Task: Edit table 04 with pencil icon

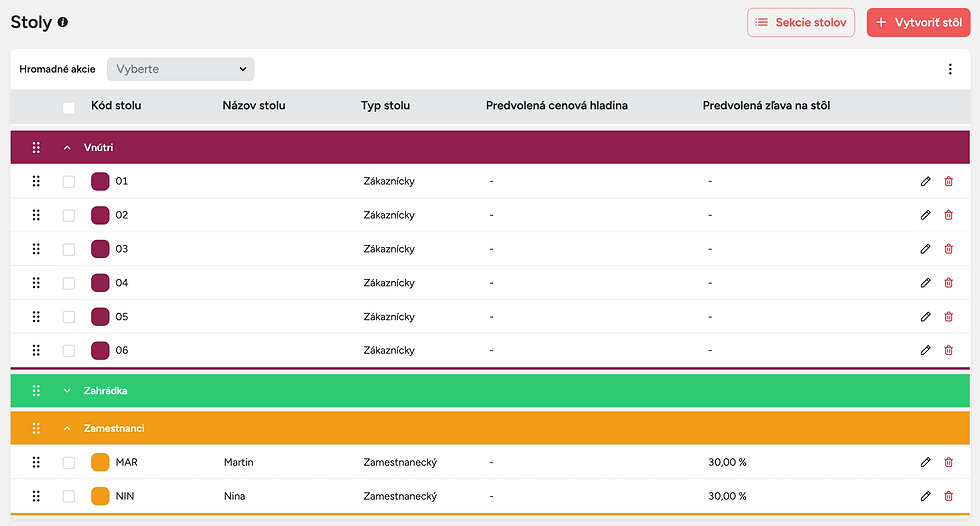Action: click(926, 282)
